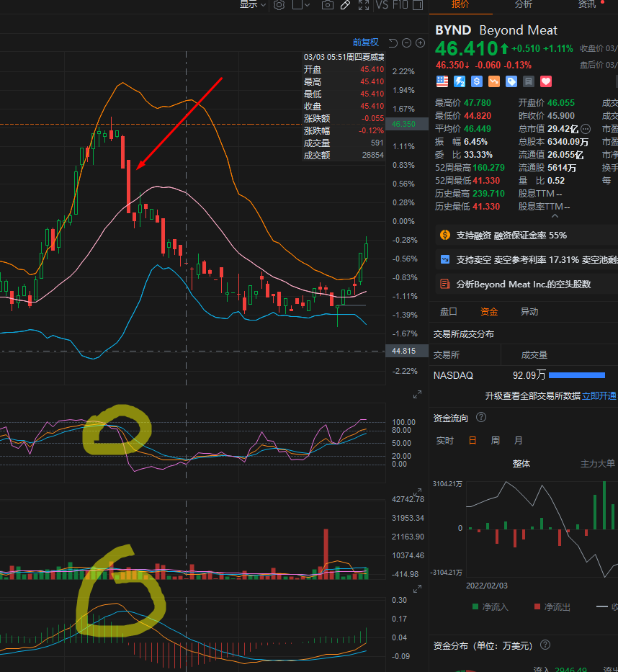
Task: Click the 52周最高 160.279 value
Action: click(x=488, y=168)
